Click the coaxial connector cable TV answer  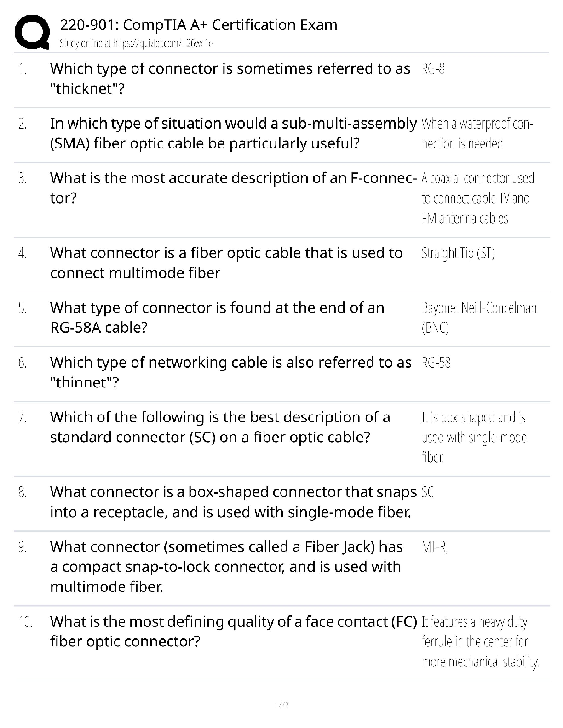pos(477,198)
